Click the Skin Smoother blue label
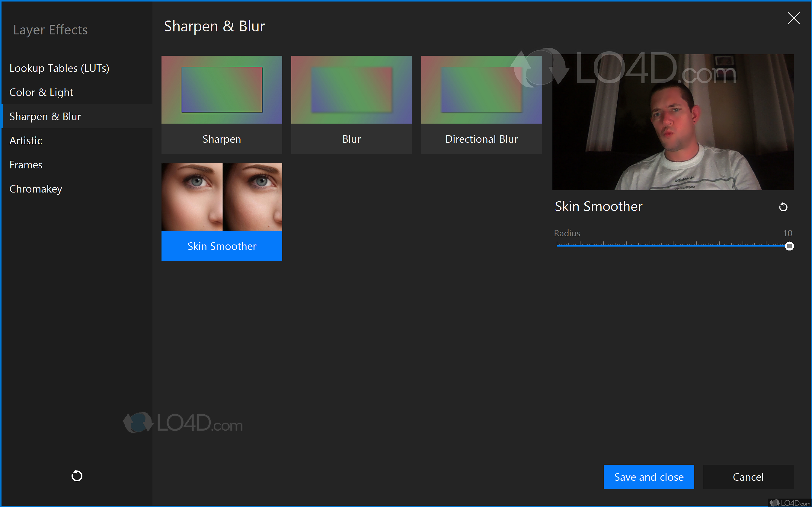This screenshot has height=507, width=812. click(222, 246)
